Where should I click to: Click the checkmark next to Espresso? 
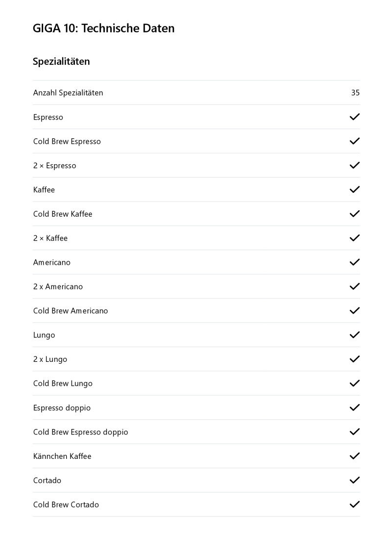pyautogui.click(x=354, y=117)
